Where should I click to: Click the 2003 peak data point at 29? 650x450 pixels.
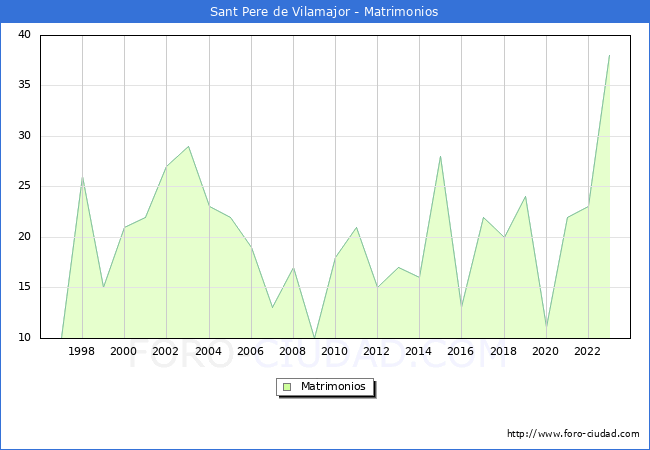(188, 146)
